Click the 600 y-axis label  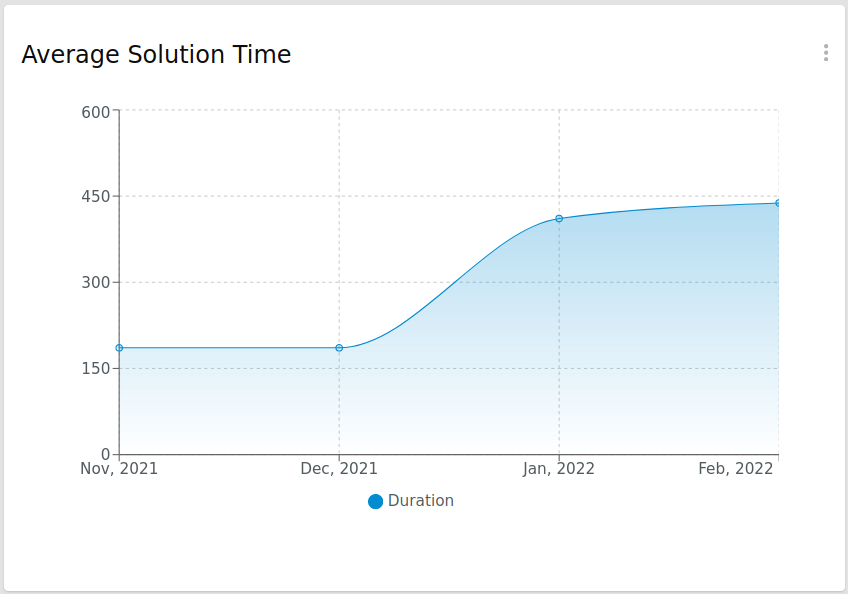pyautogui.click(x=95, y=111)
